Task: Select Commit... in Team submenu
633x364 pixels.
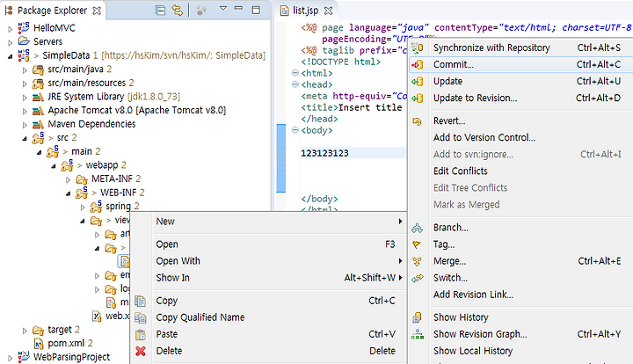Action: tap(520, 64)
